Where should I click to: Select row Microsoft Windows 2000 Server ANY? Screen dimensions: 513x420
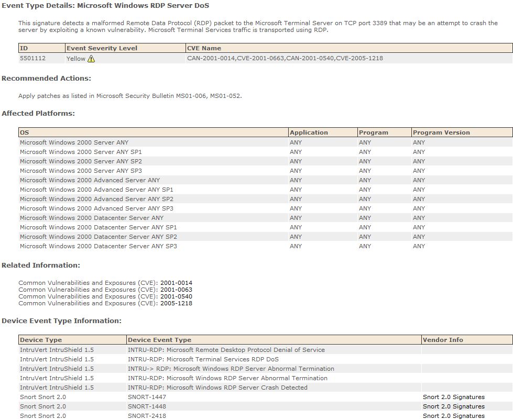(x=266, y=142)
